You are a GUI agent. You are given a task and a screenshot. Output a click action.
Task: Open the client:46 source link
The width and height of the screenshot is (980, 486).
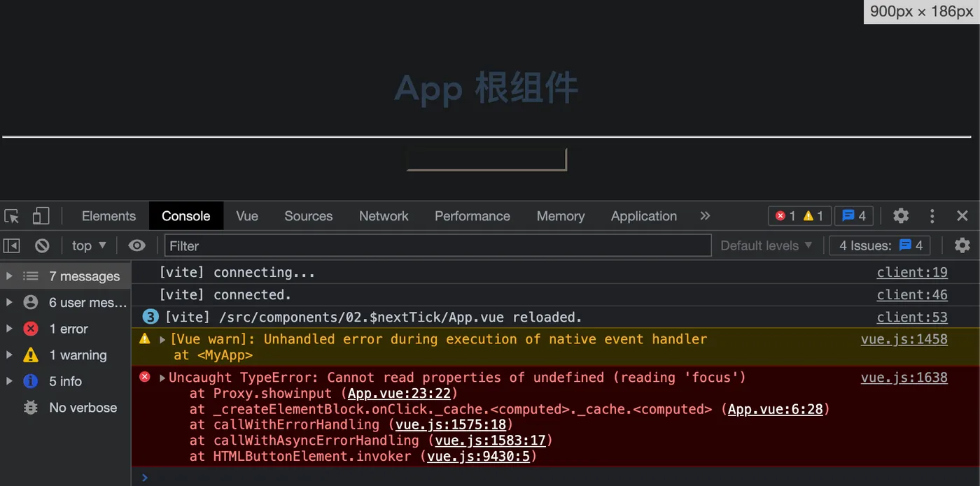tap(912, 295)
